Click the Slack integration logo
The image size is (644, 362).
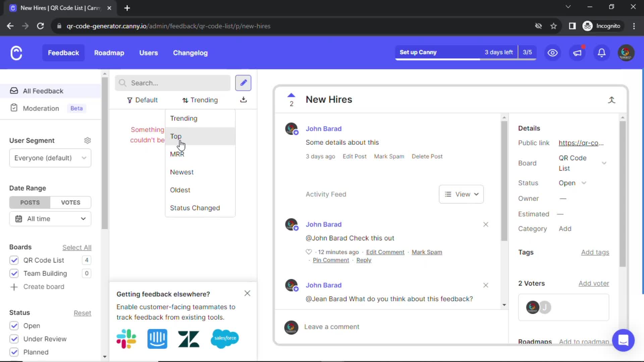(x=126, y=339)
